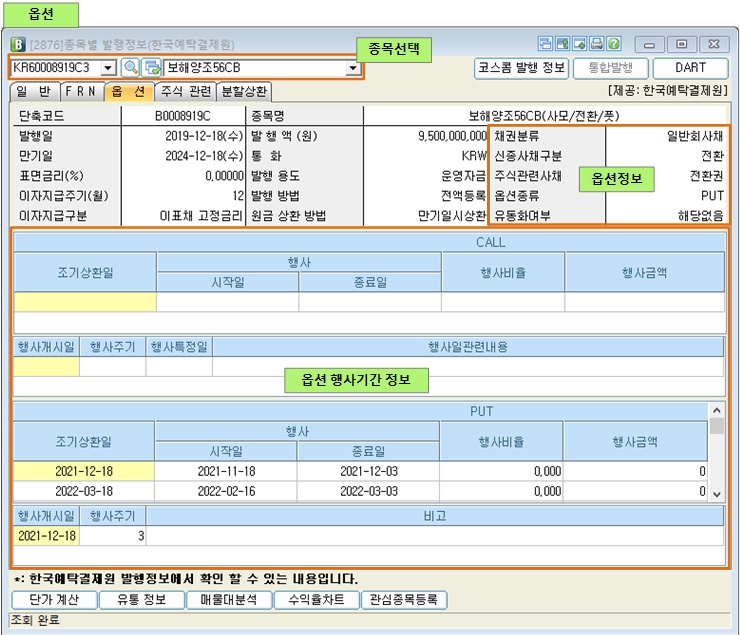The height and width of the screenshot is (635, 740).
Task: Click the 행사일관련내용 column header
Action: pyautogui.click(x=468, y=347)
